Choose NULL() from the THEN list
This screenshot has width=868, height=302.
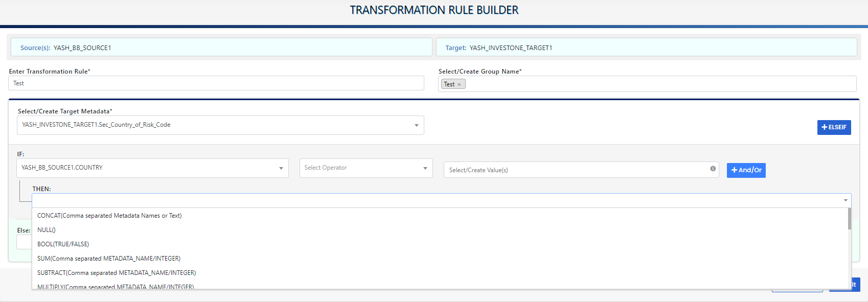point(47,230)
